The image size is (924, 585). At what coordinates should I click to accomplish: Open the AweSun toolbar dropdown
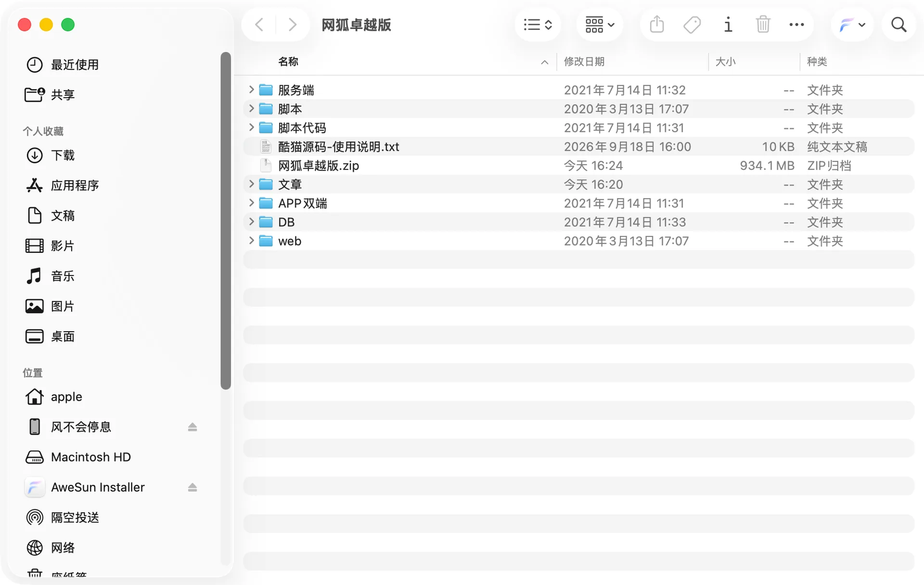[x=852, y=25]
